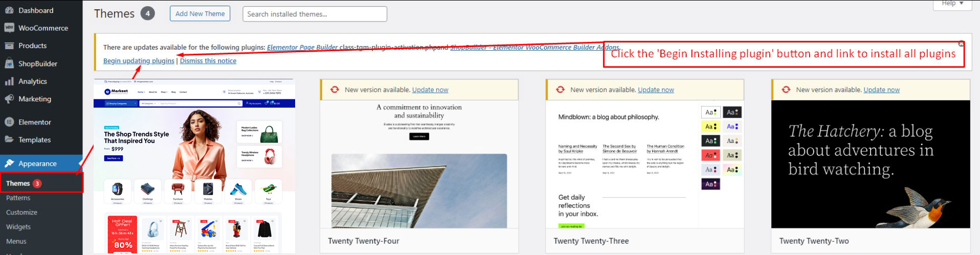Open Twenty Twenty-Three theme preview image

click(644, 164)
